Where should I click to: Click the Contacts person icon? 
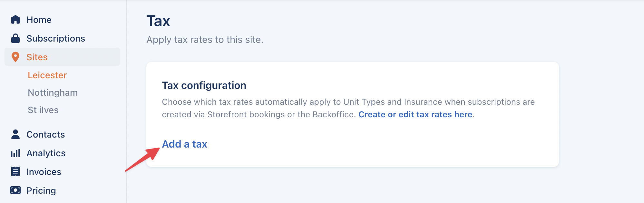(x=15, y=134)
